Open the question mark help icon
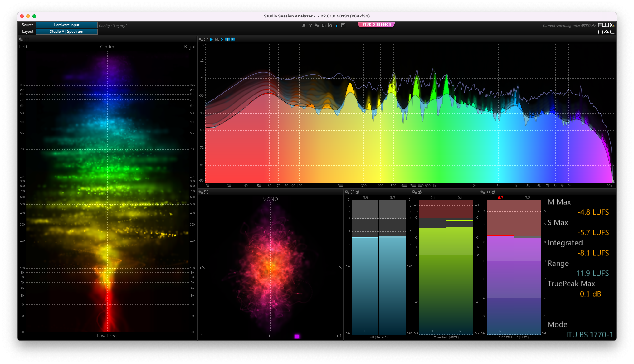Image resolution: width=634 pixels, height=364 pixels. [310, 25]
